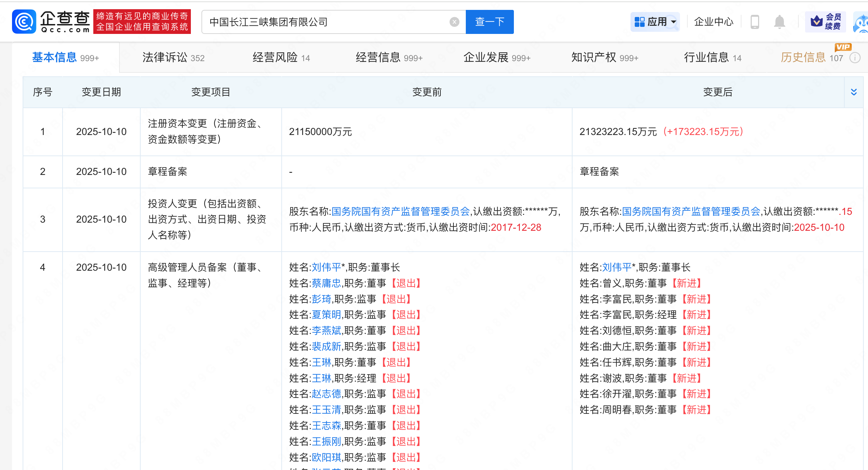Open 企业中心 link
This screenshot has width=868, height=470.
click(x=713, y=22)
